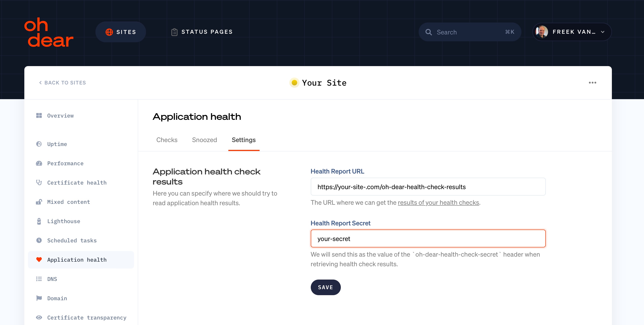This screenshot has height=325, width=644.
Task: Click the Health Report URL label
Action: click(337, 171)
